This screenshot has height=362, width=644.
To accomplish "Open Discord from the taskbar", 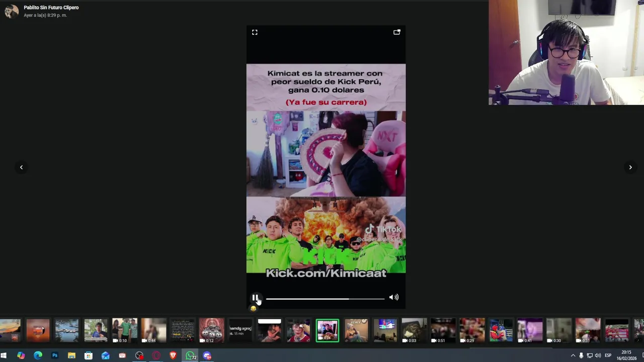I will 207,355.
